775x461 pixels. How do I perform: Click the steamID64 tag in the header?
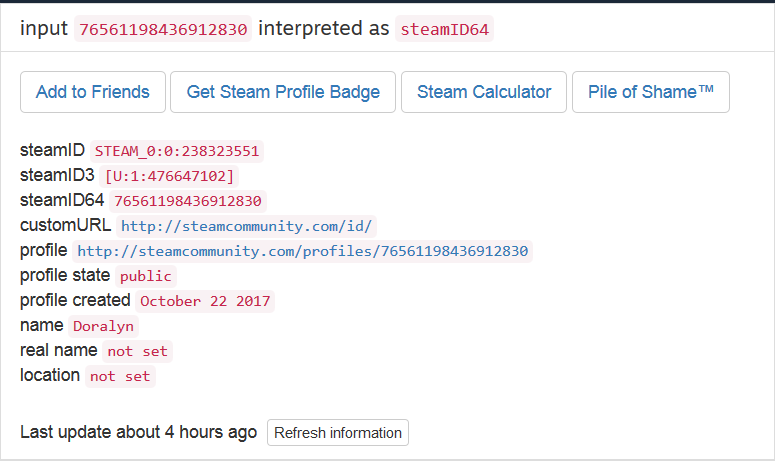click(x=444, y=29)
